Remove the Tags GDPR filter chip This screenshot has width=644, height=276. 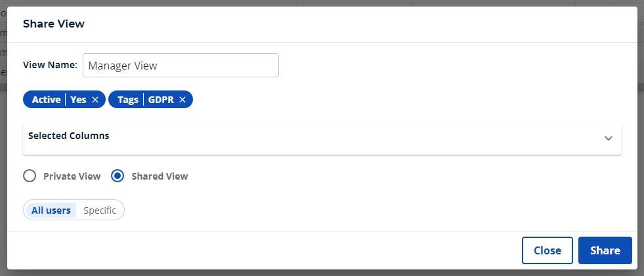point(182,100)
